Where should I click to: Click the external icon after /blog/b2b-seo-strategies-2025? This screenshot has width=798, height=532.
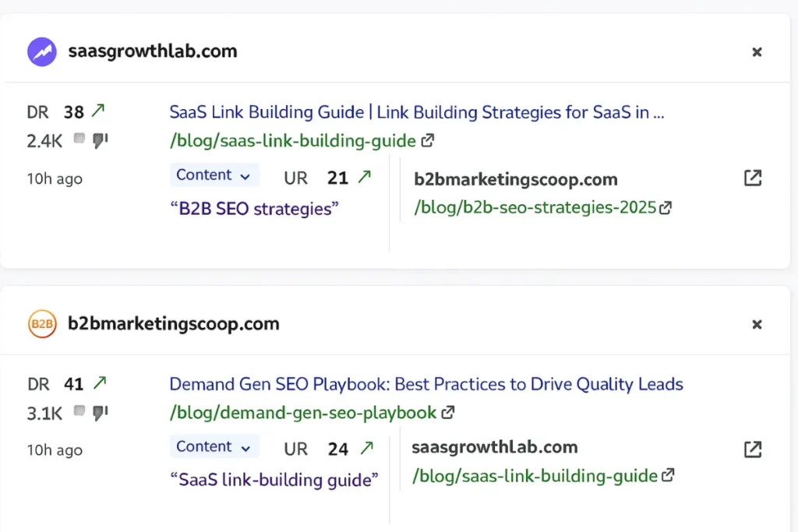[x=666, y=208]
